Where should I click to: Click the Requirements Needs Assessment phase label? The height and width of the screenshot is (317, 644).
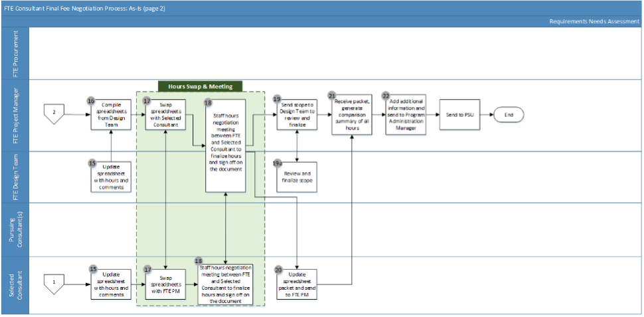coord(594,21)
